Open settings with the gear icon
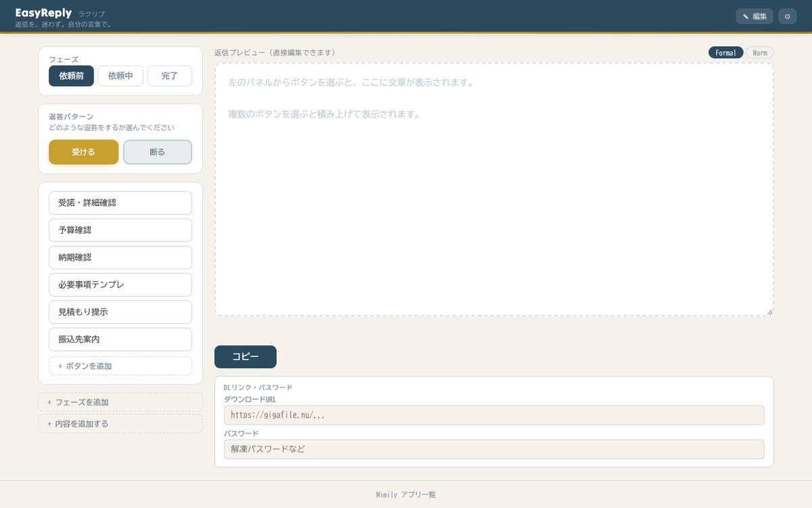Screen dimensions: 812x508 tap(787, 16)
